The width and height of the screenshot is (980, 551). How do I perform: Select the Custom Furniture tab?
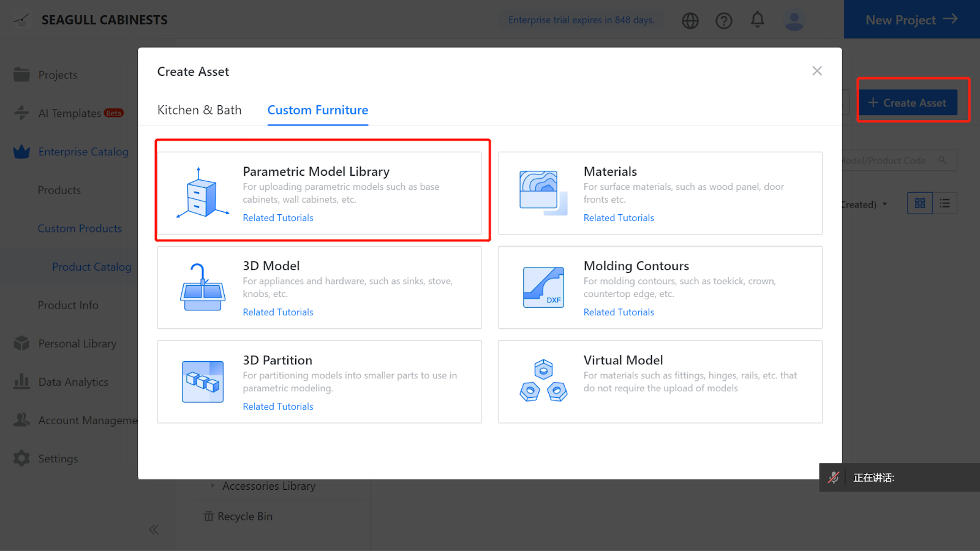(x=317, y=110)
